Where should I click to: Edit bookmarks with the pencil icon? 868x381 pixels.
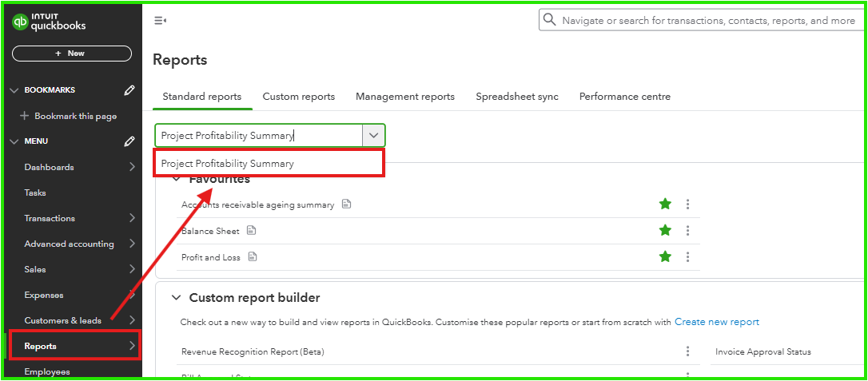[129, 90]
